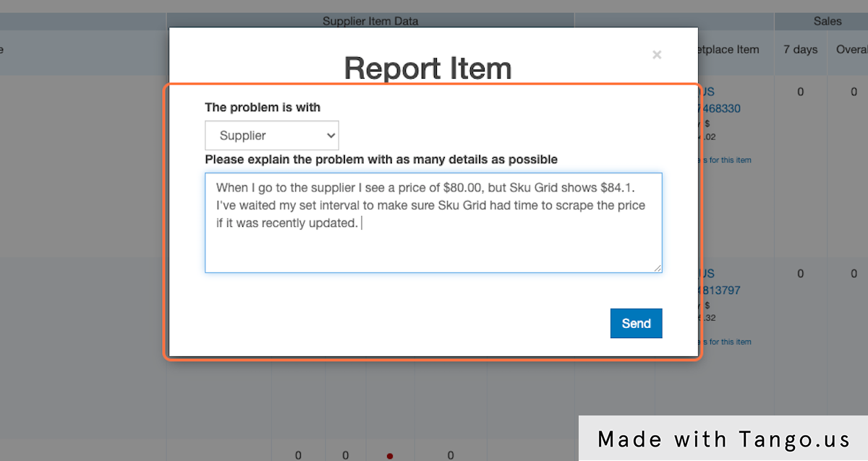Click the Sales column header
This screenshot has height=461, width=868.
click(827, 21)
